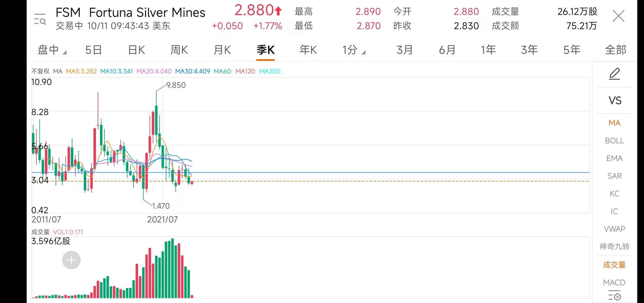The image size is (644, 303).
Task: Open the stock search list icon
Action: [x=40, y=19]
